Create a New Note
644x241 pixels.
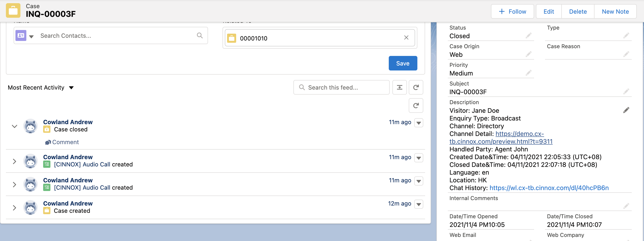pos(615,12)
